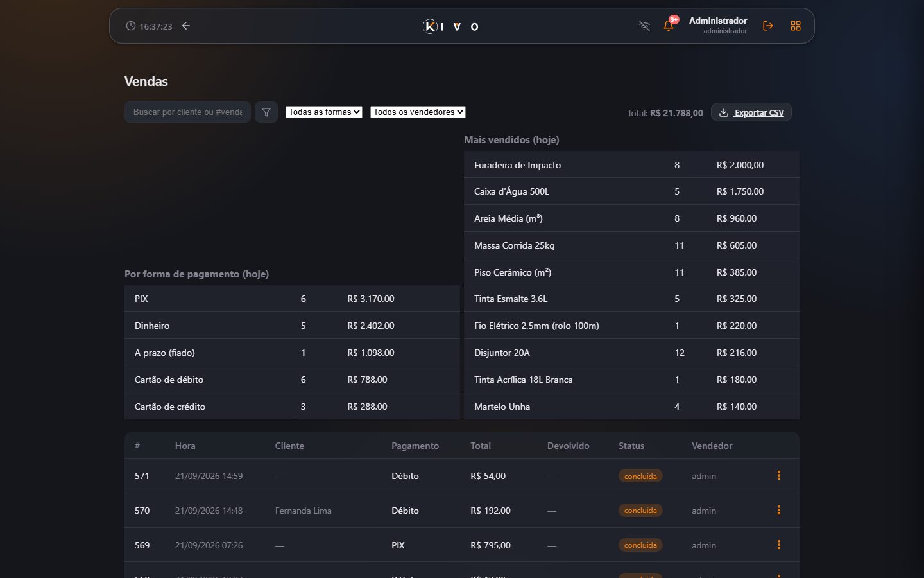Select the 'A prazo (fiado)' row
The height and width of the screenshot is (578, 924).
292,353
